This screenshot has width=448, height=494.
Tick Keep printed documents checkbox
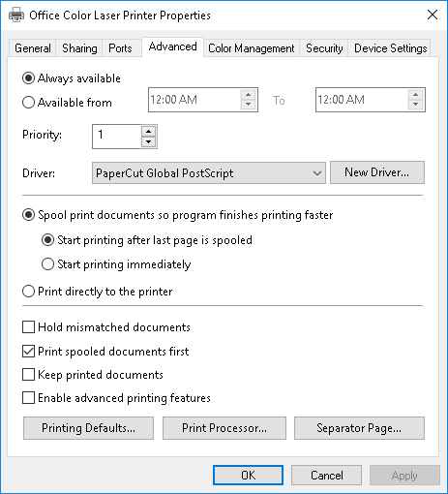28,375
